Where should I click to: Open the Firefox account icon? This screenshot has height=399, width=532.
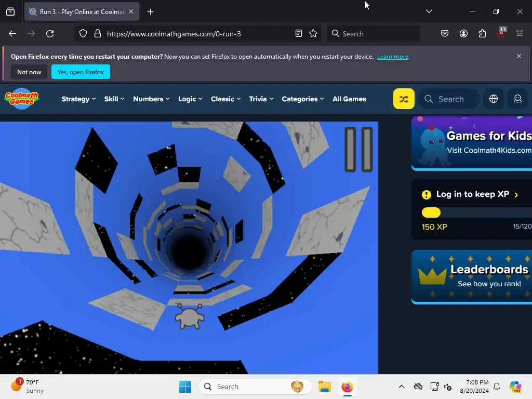click(463, 34)
